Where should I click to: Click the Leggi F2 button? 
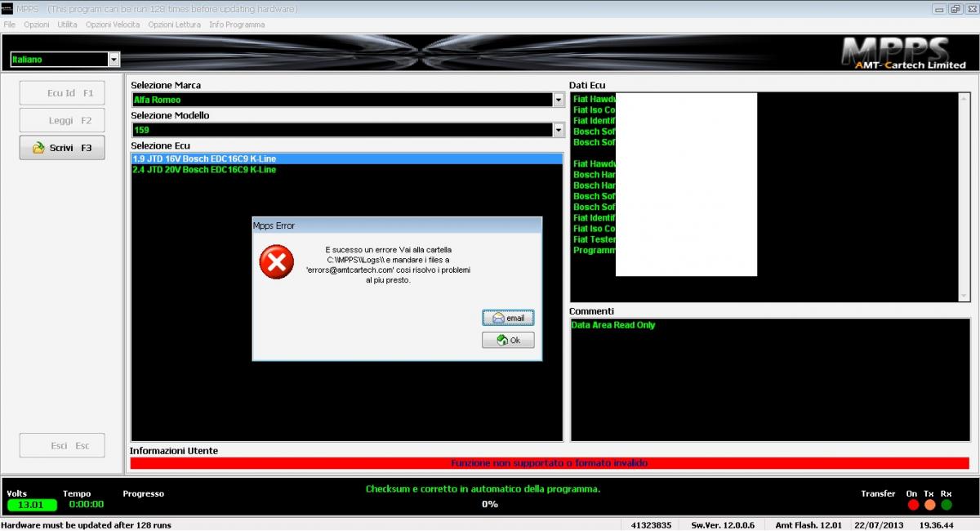(62, 121)
